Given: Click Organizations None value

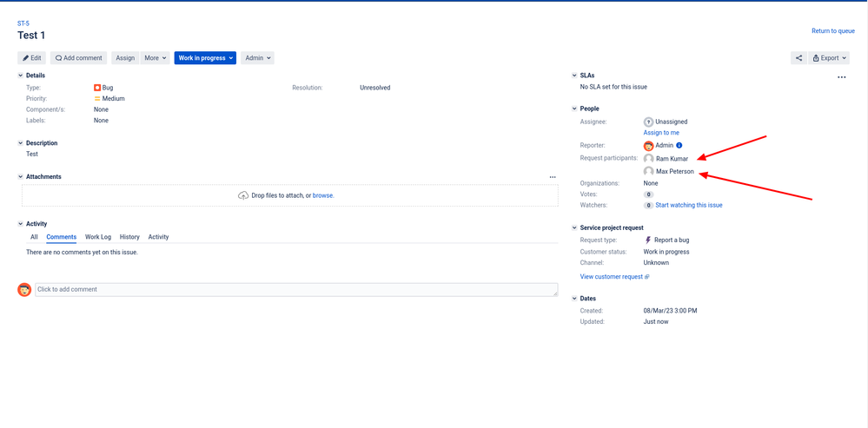Looking at the screenshot, I should [651, 183].
